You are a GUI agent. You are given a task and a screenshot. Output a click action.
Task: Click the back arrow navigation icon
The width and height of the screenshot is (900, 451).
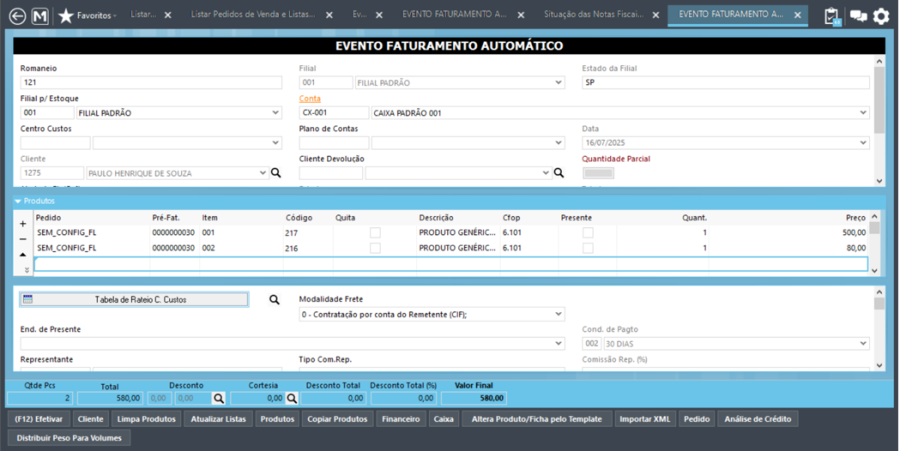[x=16, y=16]
